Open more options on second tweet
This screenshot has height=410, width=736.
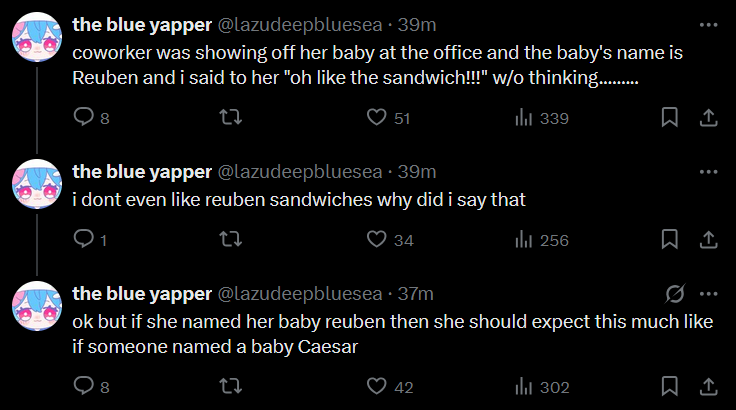[x=708, y=172]
